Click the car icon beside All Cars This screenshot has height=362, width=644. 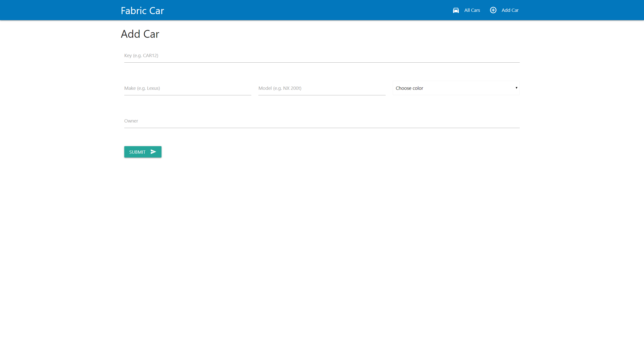(x=456, y=10)
